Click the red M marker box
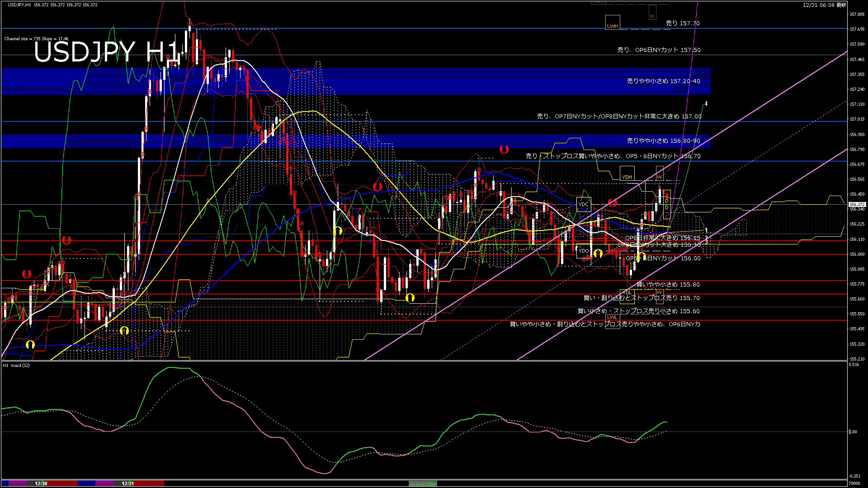 (x=652, y=13)
